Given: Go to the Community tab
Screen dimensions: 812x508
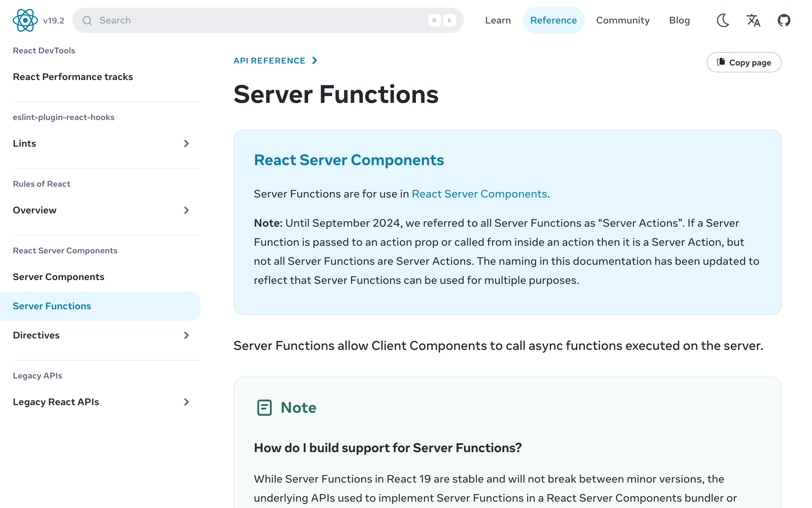Looking at the screenshot, I should pos(623,20).
